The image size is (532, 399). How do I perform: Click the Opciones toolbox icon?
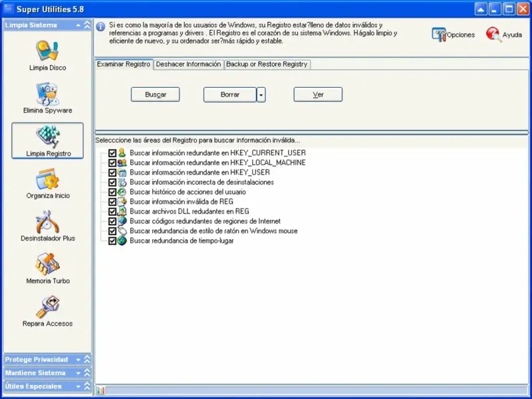(439, 35)
